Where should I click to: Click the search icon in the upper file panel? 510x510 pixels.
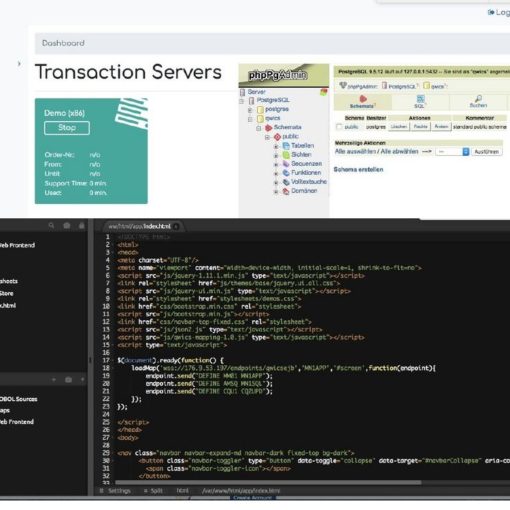pos(51,226)
